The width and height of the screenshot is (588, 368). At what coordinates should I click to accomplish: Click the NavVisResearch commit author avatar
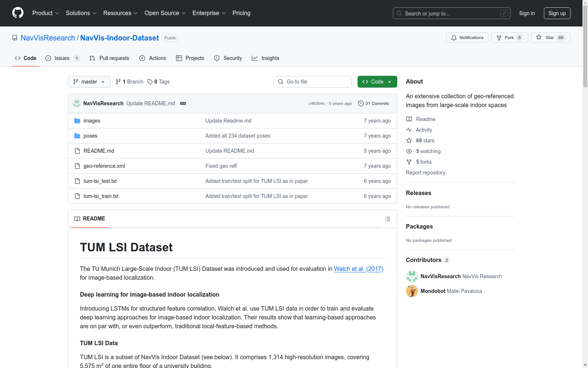click(x=77, y=103)
